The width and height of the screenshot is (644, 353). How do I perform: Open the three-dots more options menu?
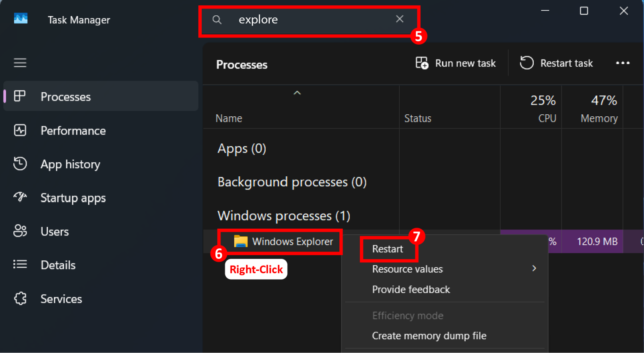point(623,63)
